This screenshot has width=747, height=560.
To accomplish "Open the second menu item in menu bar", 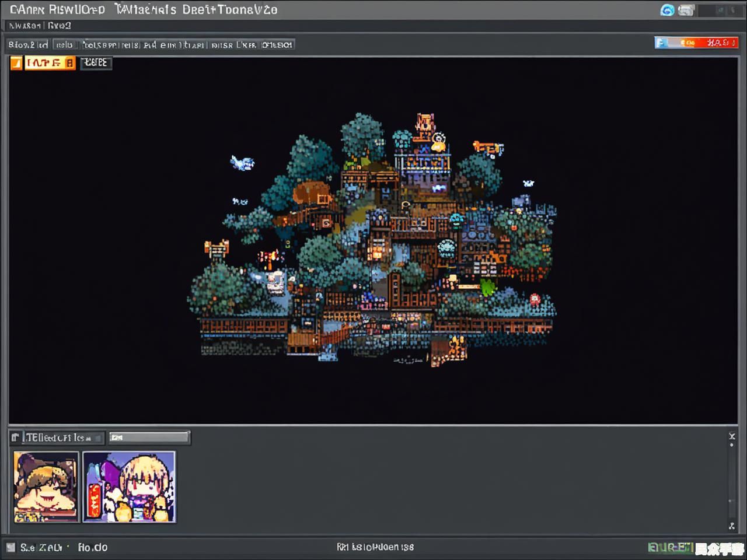I will coord(59,26).
